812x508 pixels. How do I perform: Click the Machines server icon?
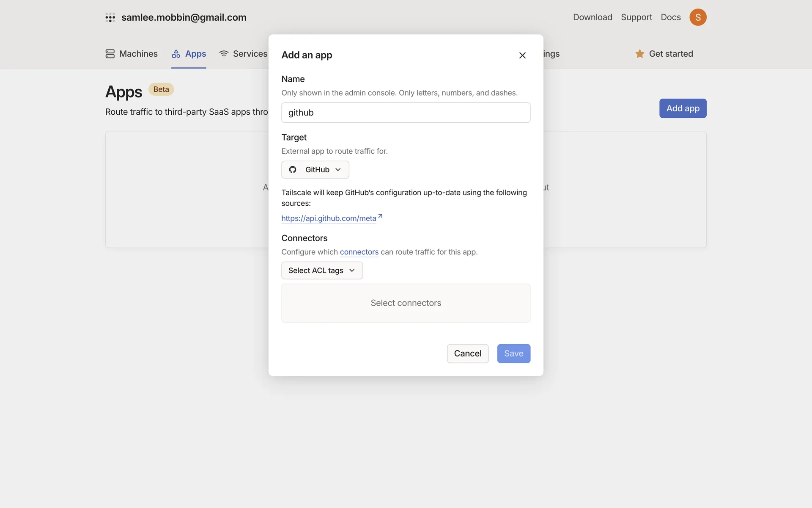(110, 54)
